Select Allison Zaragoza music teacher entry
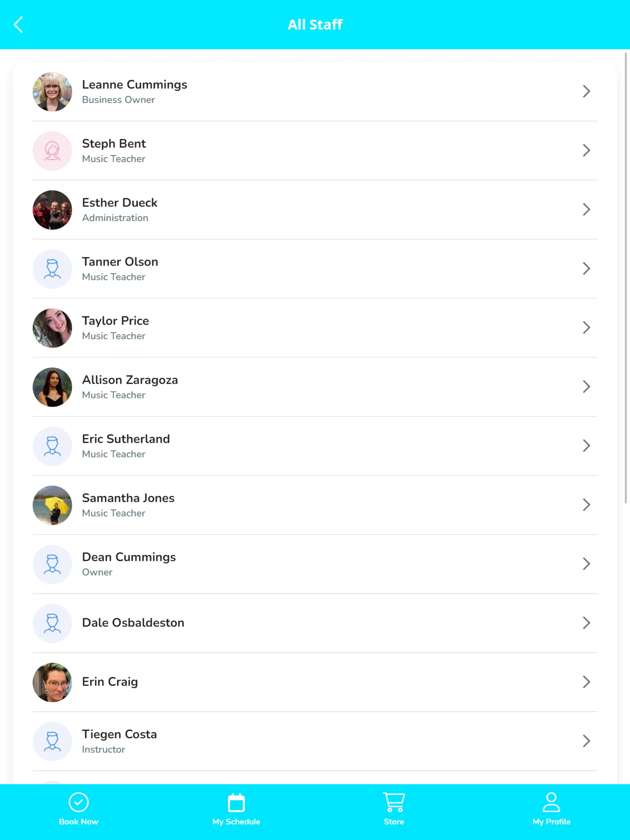Viewport: 630px width, 840px height. click(x=315, y=386)
